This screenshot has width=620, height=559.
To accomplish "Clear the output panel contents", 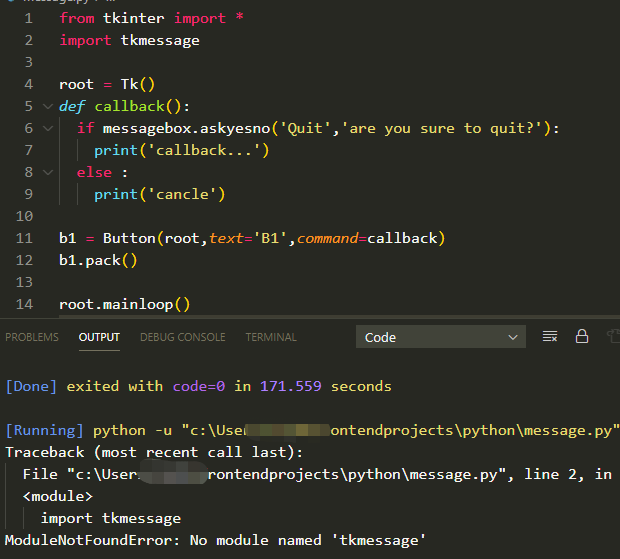I will click(550, 337).
